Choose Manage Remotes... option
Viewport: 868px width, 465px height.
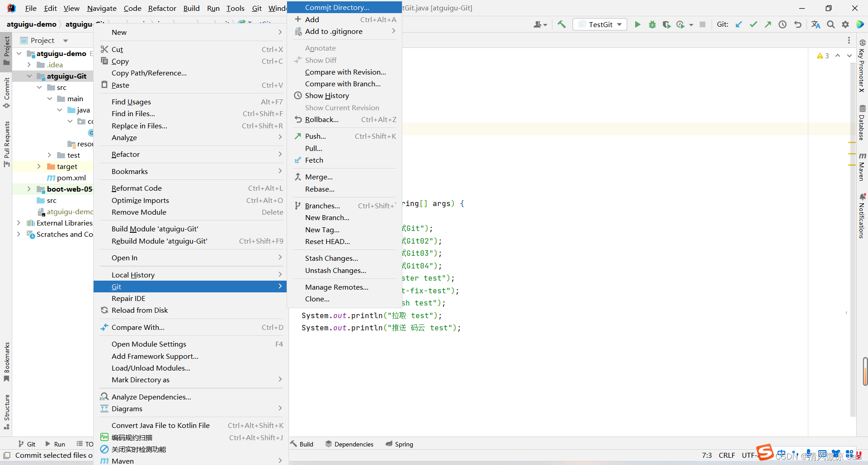pos(344,287)
